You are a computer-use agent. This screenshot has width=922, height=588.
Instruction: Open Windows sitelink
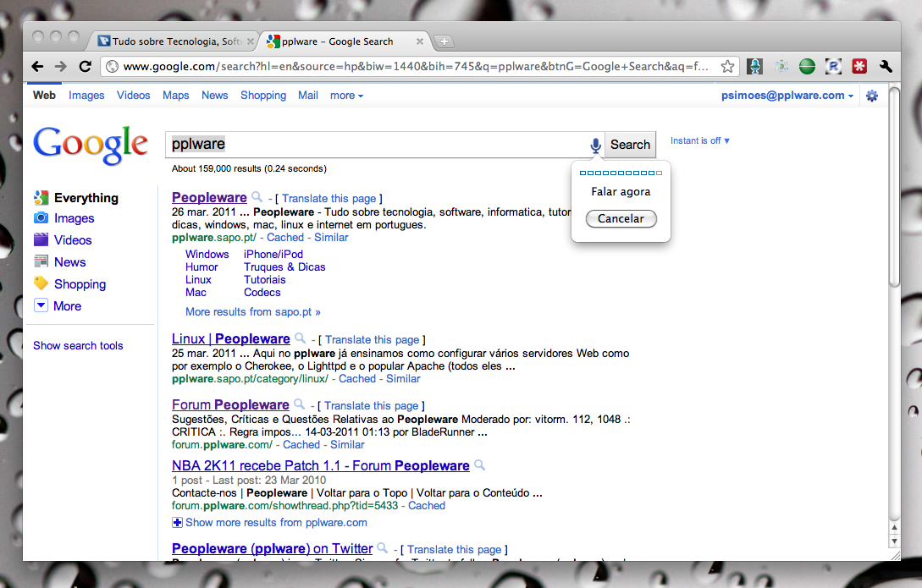coord(207,255)
